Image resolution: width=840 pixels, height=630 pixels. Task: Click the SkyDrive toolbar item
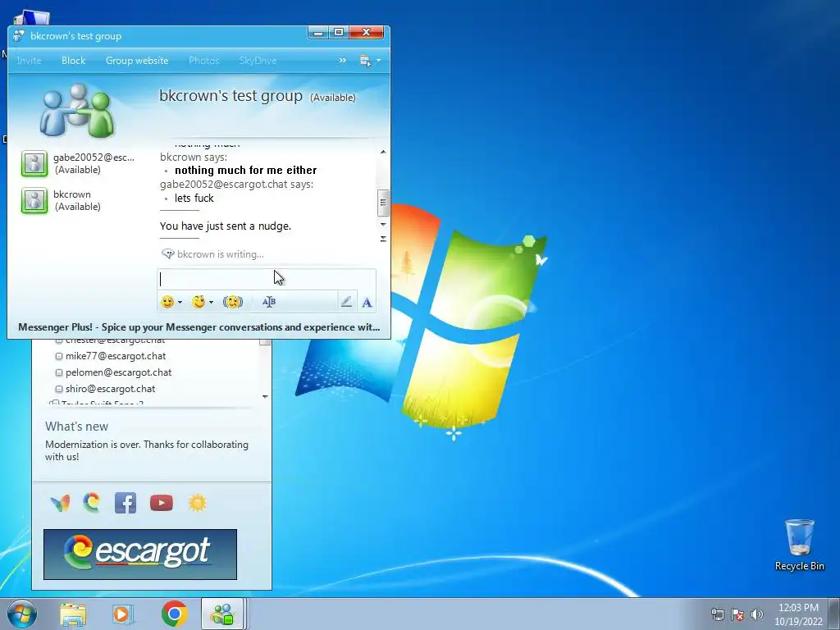pos(258,61)
